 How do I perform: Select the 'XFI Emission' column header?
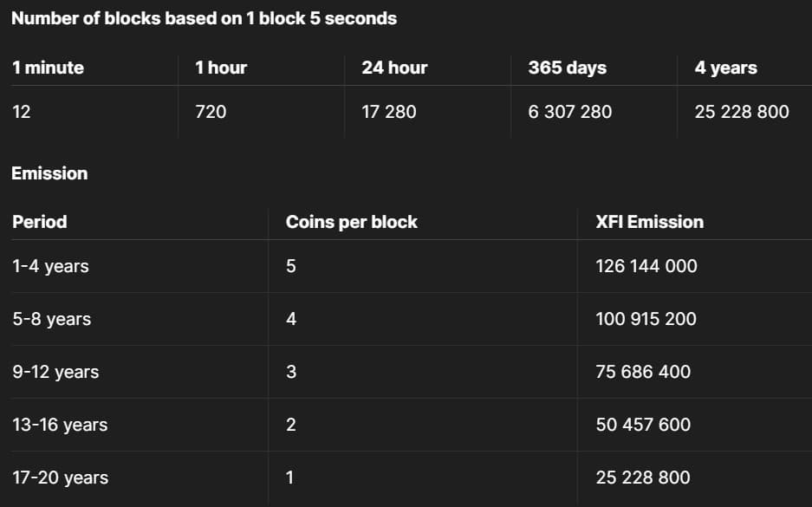tap(649, 222)
